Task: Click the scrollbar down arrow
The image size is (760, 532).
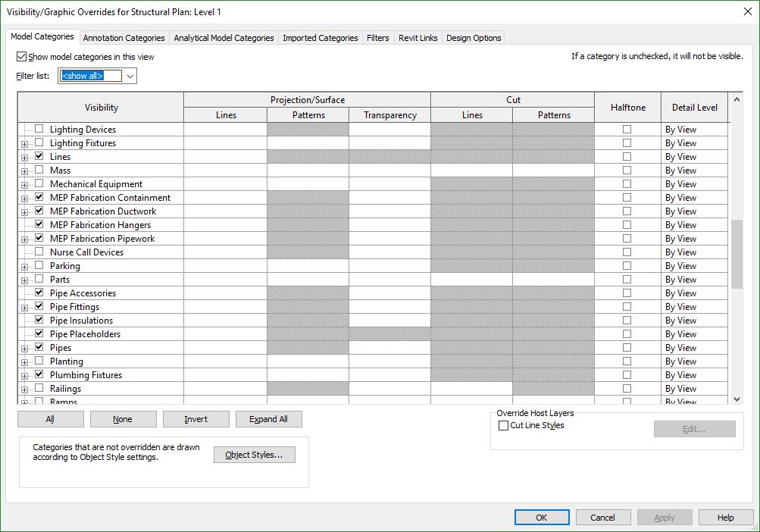Action: (x=736, y=398)
